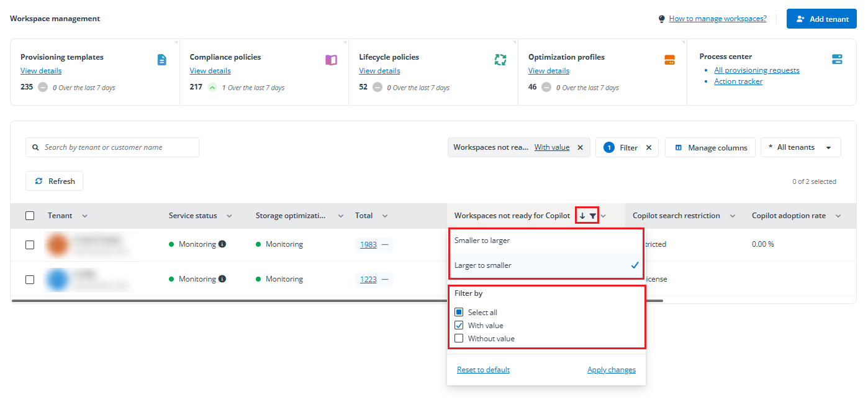Open All provisioning requests link
This screenshot has width=868, height=404.
pyautogui.click(x=757, y=70)
